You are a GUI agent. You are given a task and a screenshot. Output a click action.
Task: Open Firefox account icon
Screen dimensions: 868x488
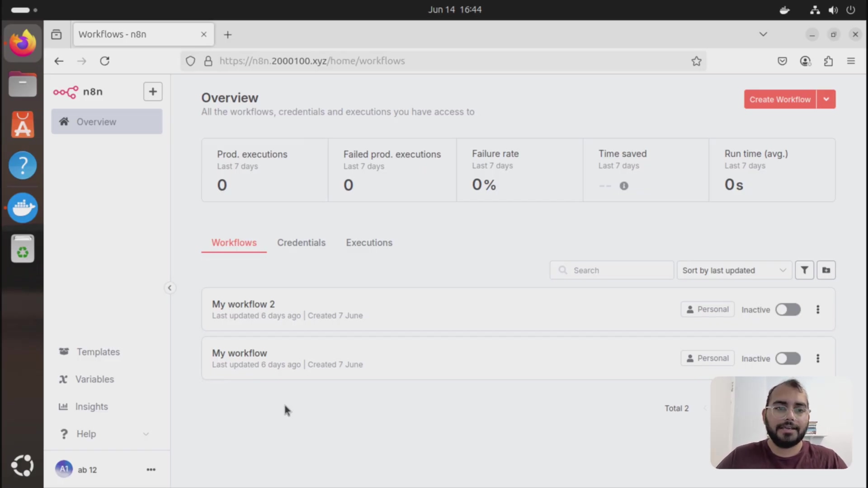pyautogui.click(x=805, y=61)
